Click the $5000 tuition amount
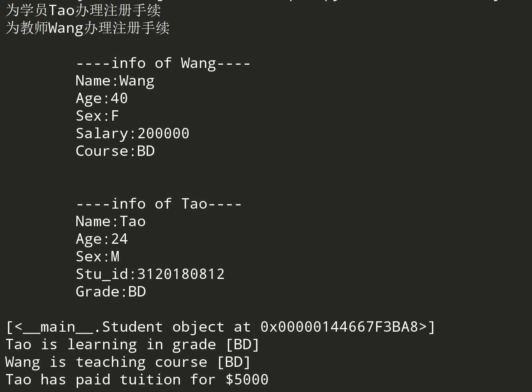This screenshot has height=392, width=532. [247, 380]
